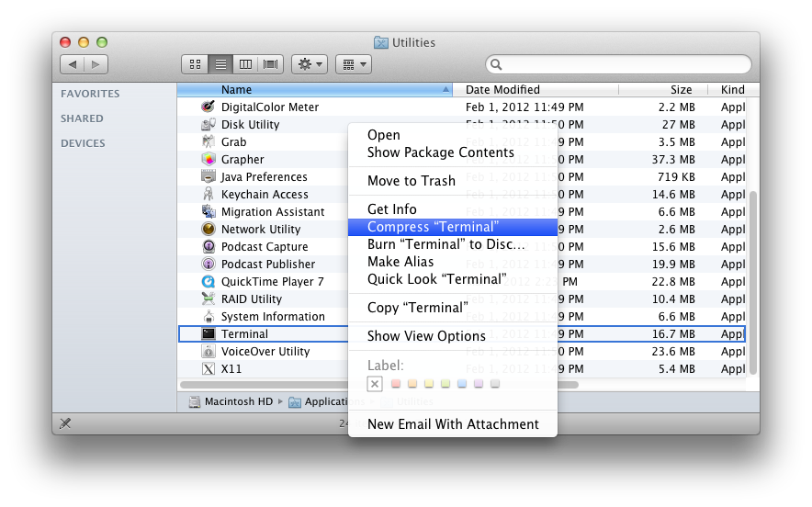Click the QuickTime Player 7 icon
This screenshot has height=507, width=812.
209,281
